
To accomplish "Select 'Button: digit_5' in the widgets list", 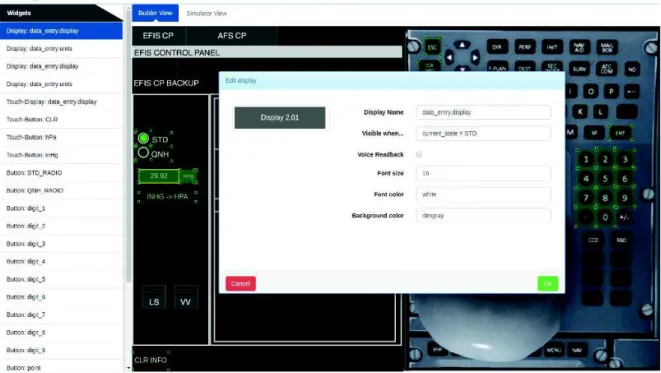I will (x=62, y=279).
